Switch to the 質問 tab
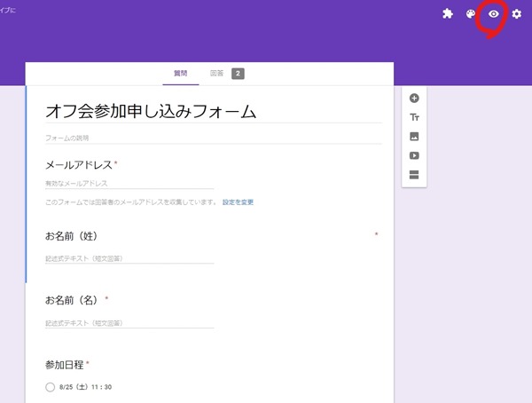 (x=183, y=74)
